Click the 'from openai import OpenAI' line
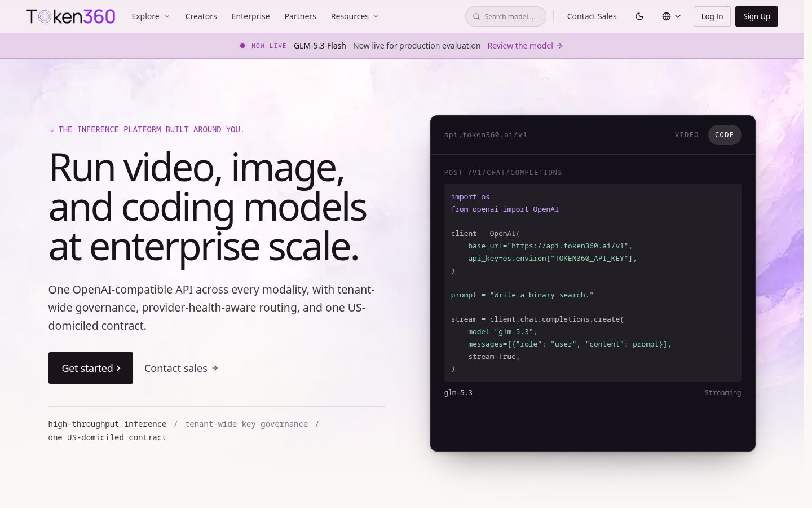This screenshot has height=508, width=812. 505,209
